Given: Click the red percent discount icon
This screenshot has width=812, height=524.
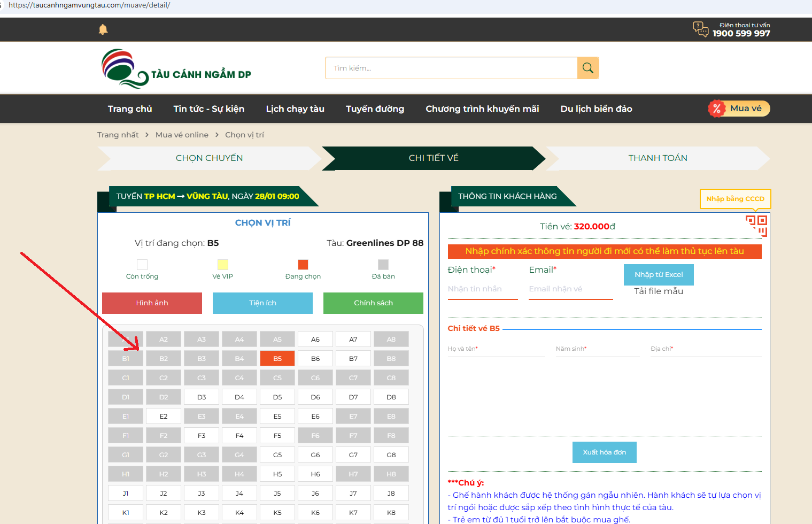Looking at the screenshot, I should [x=716, y=109].
